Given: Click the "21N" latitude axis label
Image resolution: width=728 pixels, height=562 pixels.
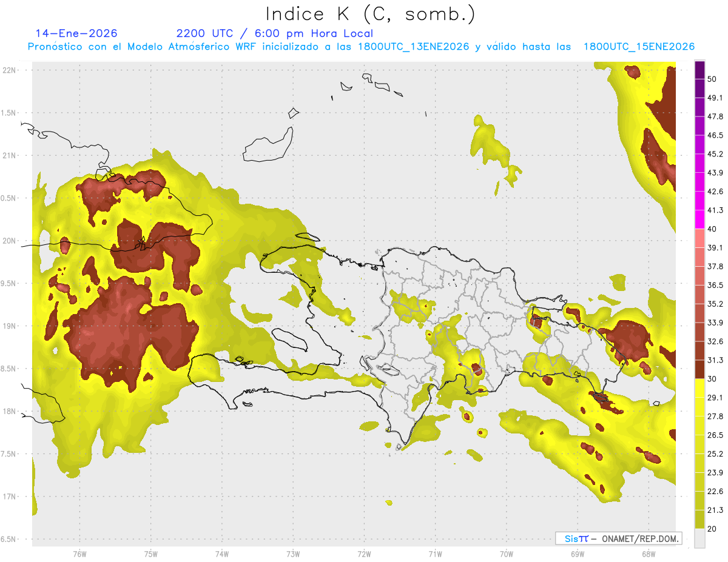Looking at the screenshot, I should (x=10, y=155).
